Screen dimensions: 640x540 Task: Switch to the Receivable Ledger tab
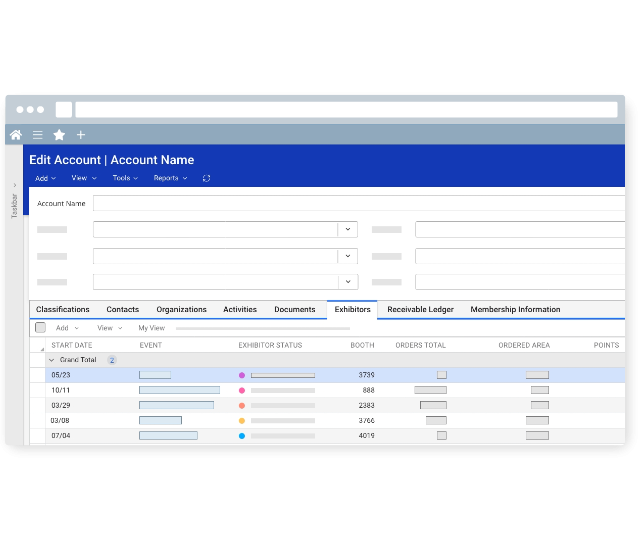click(420, 310)
